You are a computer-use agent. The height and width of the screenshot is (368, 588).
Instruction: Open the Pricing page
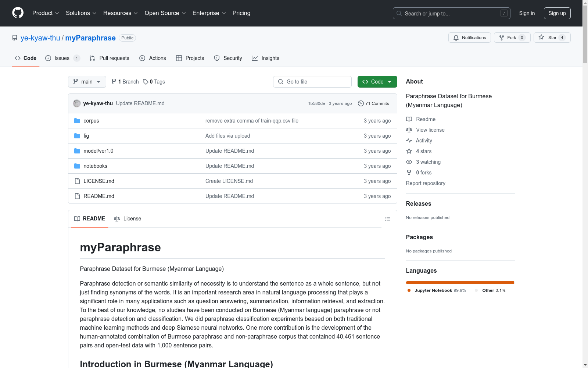point(241,13)
